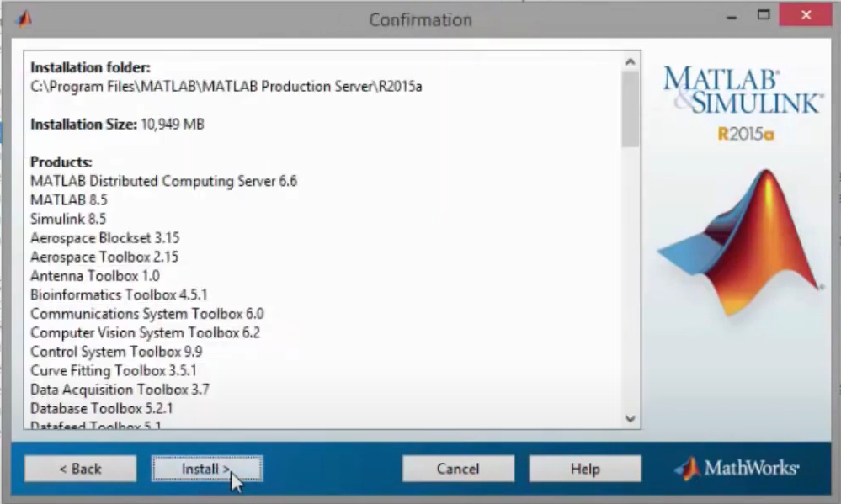Close the Confirmation dialog with red X
This screenshot has width=841, height=504.
point(806,16)
